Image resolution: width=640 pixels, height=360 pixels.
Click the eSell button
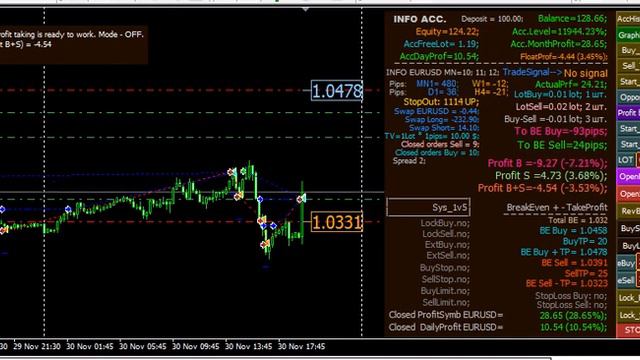(626, 280)
